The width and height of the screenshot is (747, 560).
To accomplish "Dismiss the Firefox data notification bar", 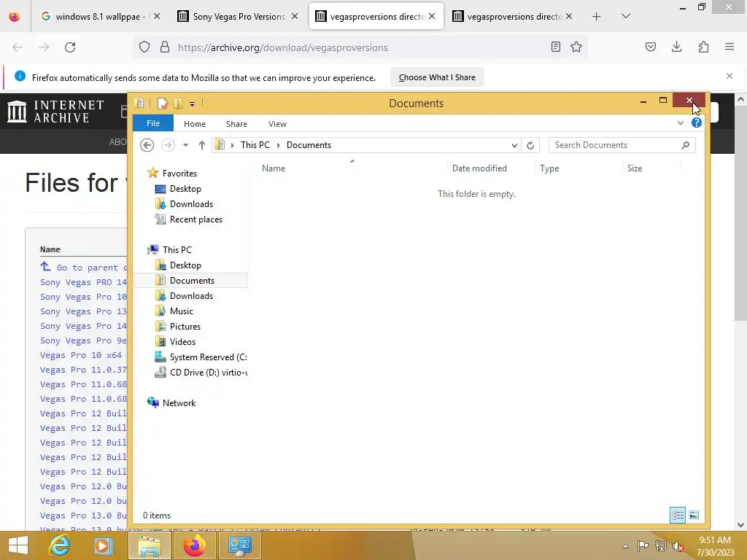I will point(729,76).
